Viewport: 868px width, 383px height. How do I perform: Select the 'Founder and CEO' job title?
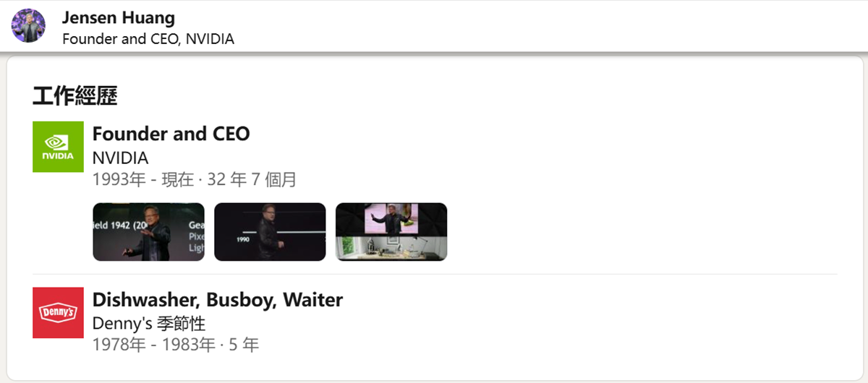(x=171, y=134)
